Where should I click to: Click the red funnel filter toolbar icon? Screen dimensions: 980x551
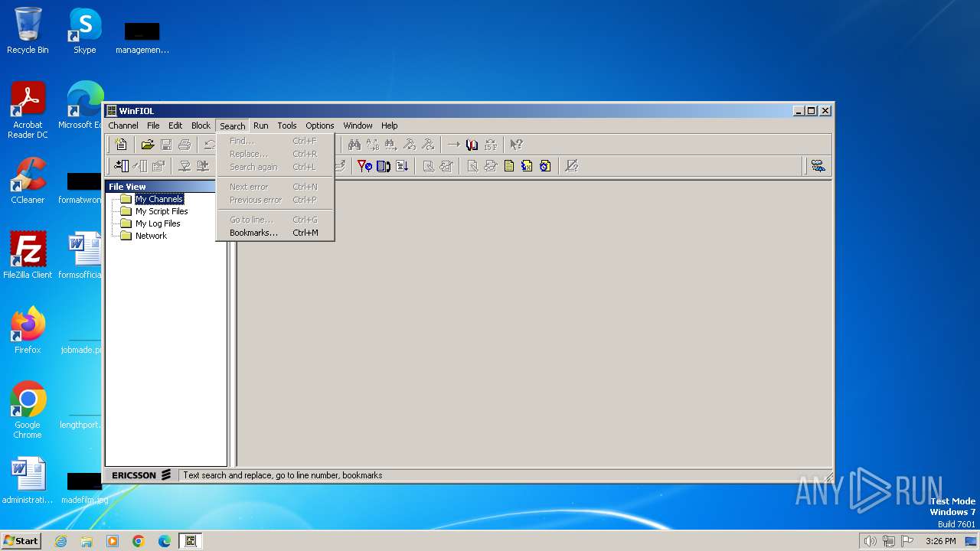click(x=365, y=165)
